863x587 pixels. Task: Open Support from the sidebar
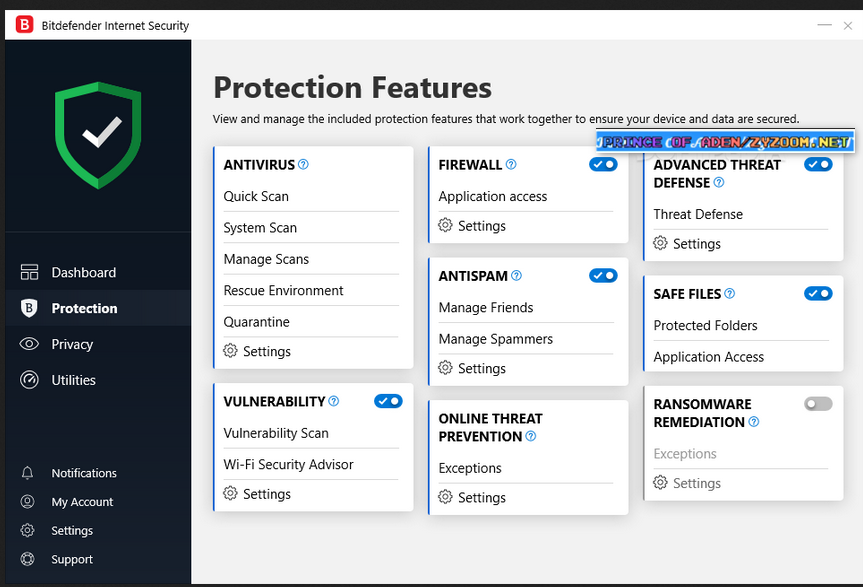tap(72, 559)
